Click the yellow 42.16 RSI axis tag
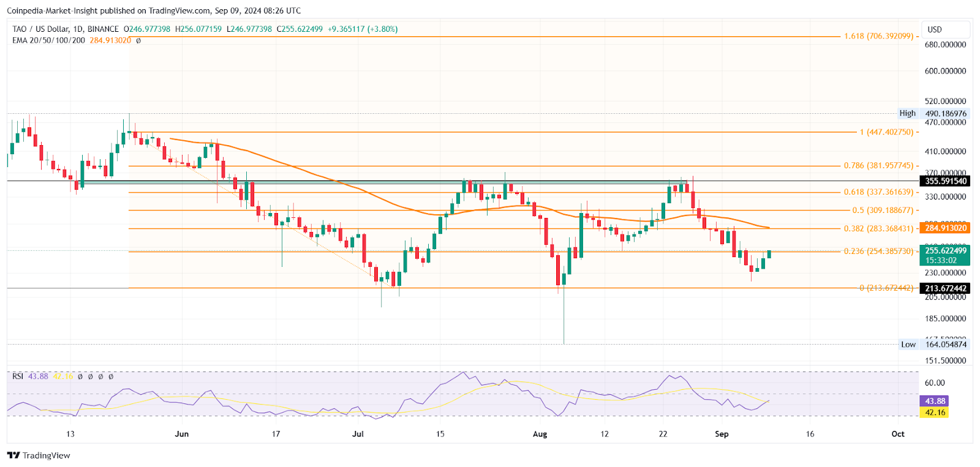 click(x=935, y=413)
